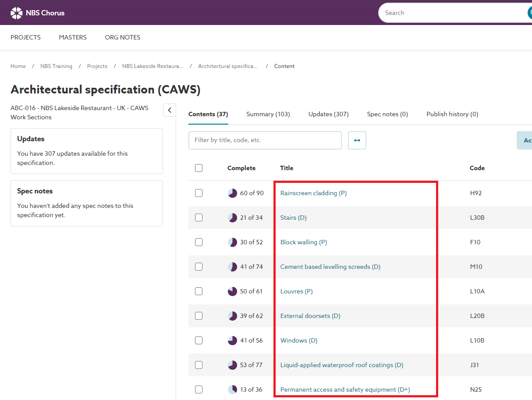This screenshot has height=400, width=532.
Task: Click the progress pie for Permanent access row
Action: [x=232, y=389]
